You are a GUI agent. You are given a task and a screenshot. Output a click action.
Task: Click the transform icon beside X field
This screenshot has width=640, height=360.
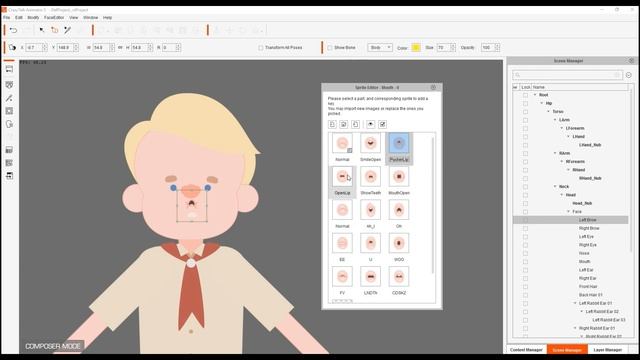click(x=12, y=48)
